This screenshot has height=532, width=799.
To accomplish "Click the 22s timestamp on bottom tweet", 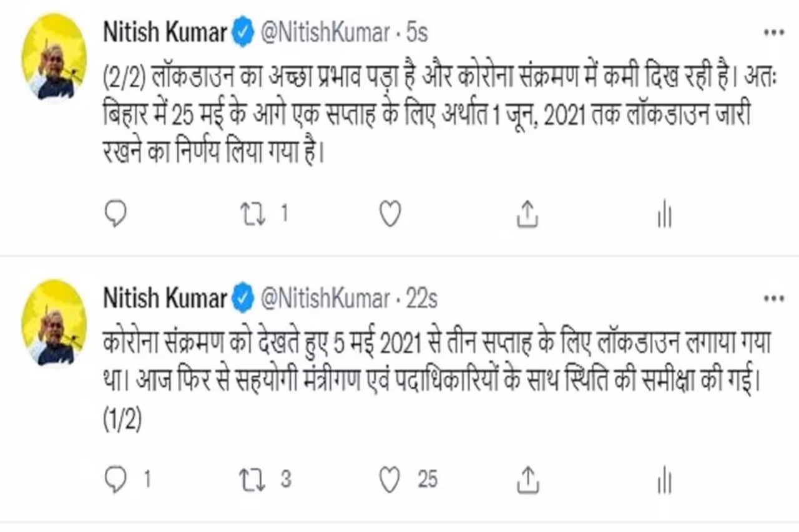I will tap(421, 299).
